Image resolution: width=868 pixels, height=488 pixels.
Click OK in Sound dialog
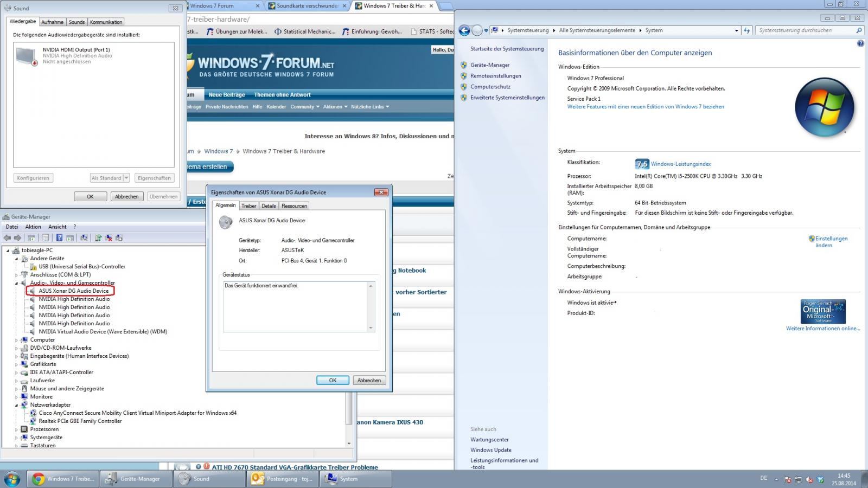tap(90, 196)
